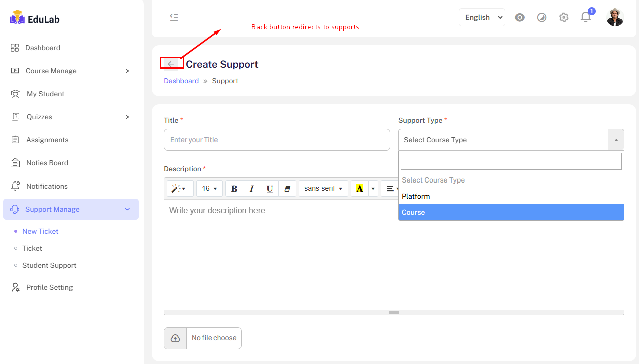Toggle italic formatting in editor
The image size is (639, 364).
click(x=252, y=189)
